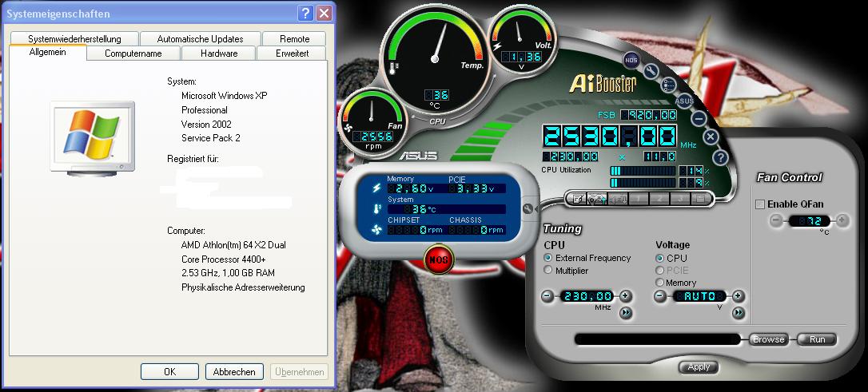Switch to Automatische Updates tab
Image resolution: width=868 pixels, height=392 pixels.
click(200, 38)
